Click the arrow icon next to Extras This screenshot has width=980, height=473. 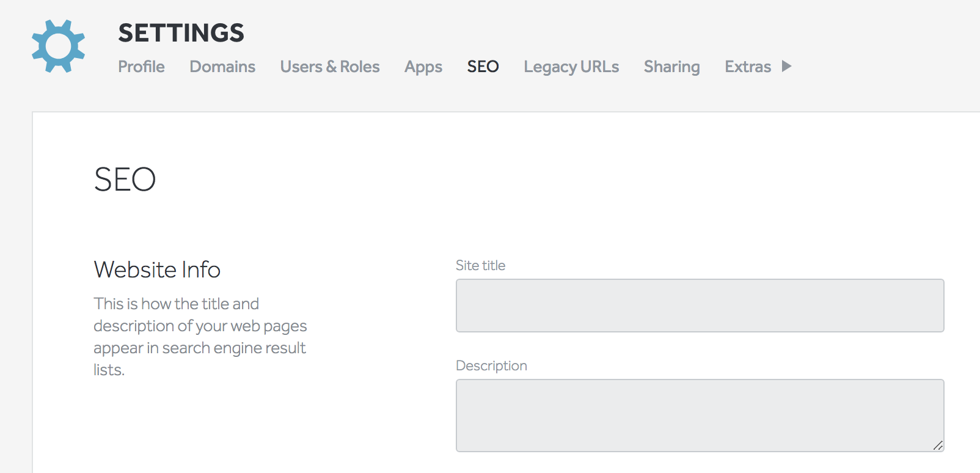(786, 66)
